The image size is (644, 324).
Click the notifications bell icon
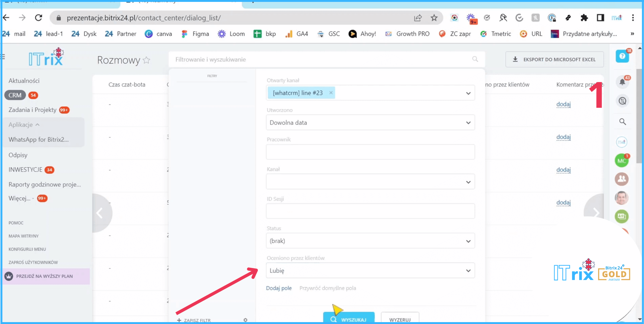[x=622, y=82]
